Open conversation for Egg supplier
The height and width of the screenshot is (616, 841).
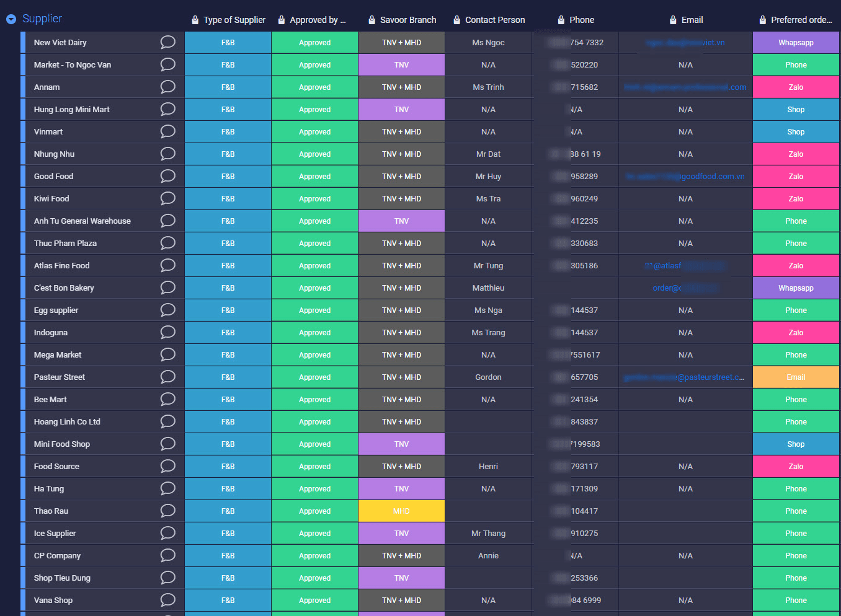(x=168, y=310)
